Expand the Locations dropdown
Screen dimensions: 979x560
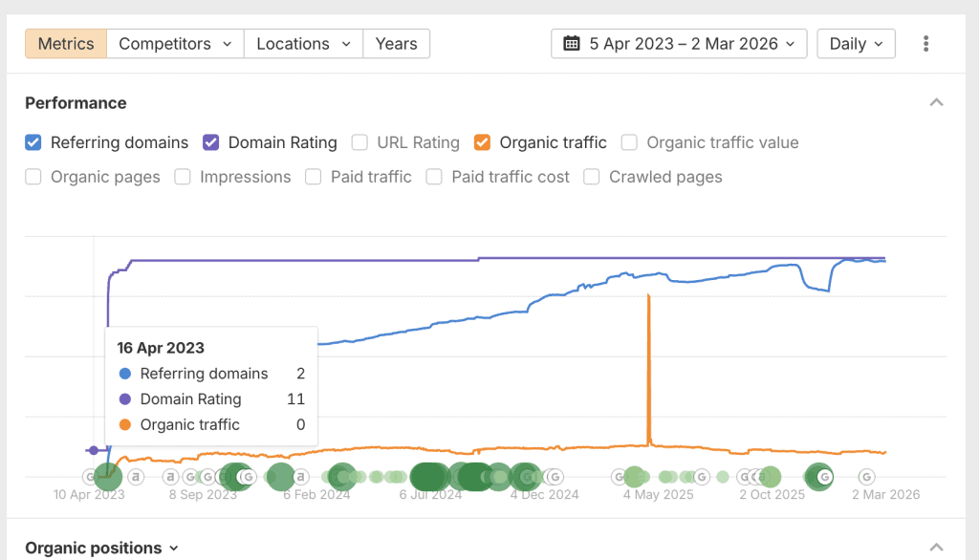click(303, 44)
